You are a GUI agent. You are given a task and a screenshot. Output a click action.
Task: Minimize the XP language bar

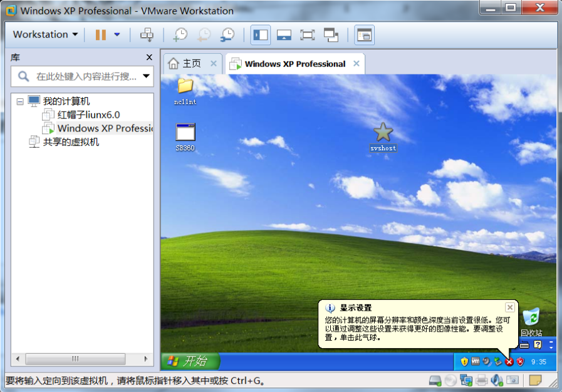pos(551,342)
